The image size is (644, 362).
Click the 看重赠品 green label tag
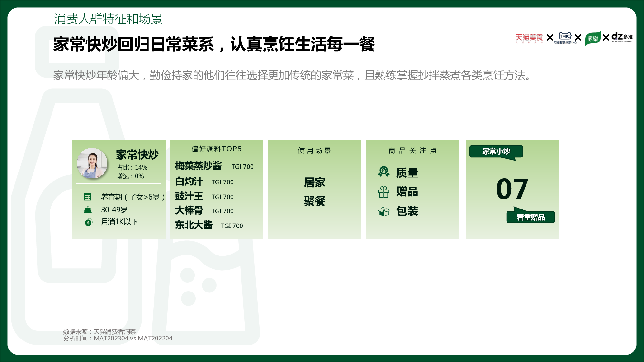tap(530, 217)
